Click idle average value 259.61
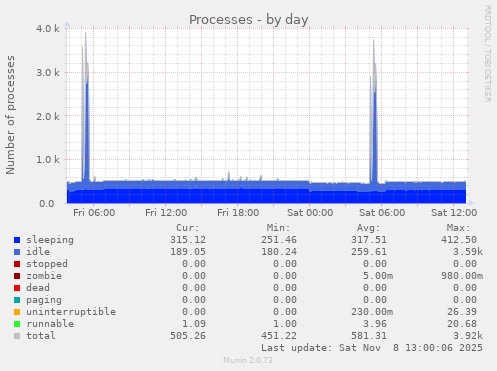The height and width of the screenshot is (371, 497). point(369,252)
